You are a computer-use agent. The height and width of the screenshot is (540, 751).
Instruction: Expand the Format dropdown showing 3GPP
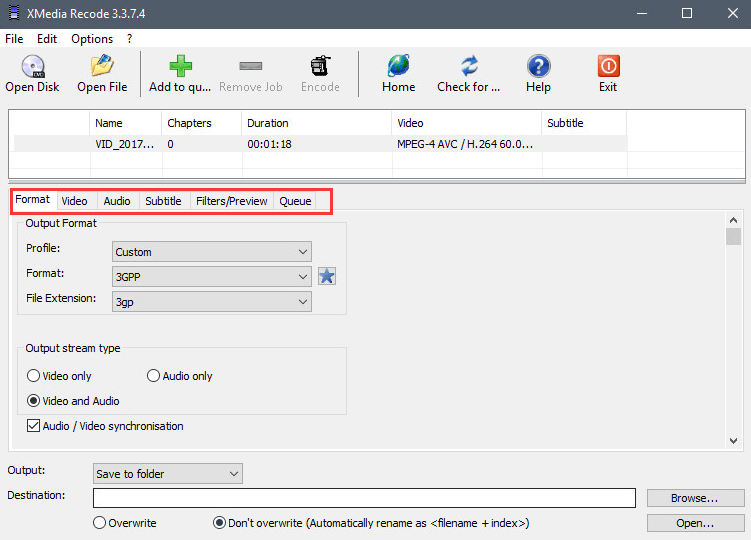[x=212, y=276]
